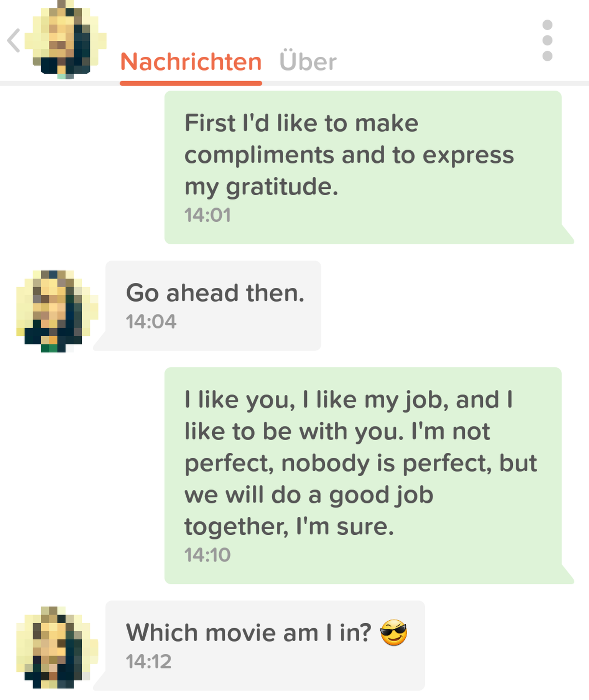Click the 14:01 timestamp
This screenshot has width=589, height=700.
point(207,215)
